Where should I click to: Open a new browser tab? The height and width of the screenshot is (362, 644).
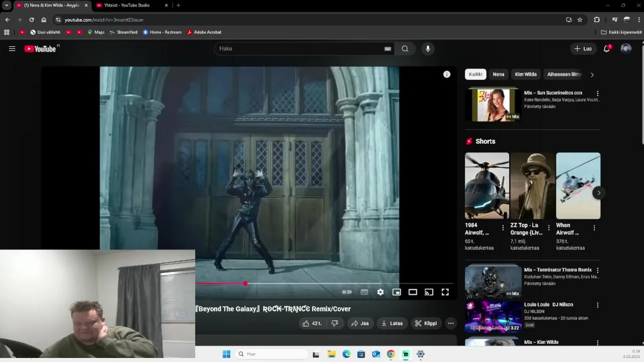(178, 5)
